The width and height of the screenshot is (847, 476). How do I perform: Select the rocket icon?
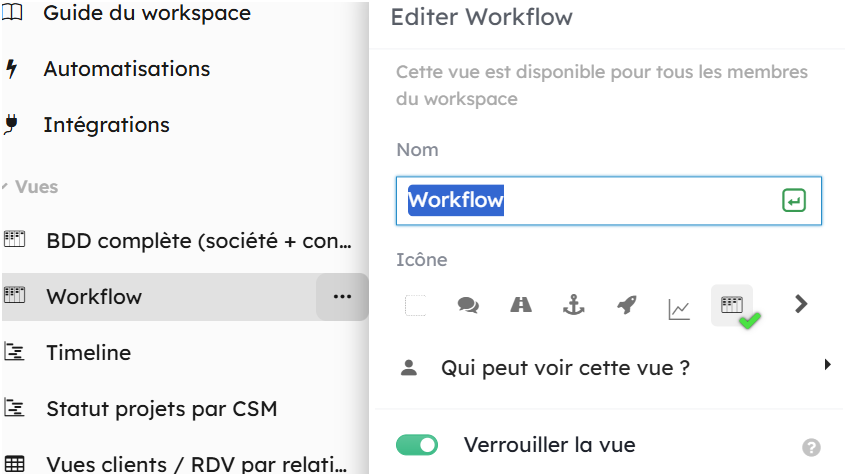(x=627, y=305)
